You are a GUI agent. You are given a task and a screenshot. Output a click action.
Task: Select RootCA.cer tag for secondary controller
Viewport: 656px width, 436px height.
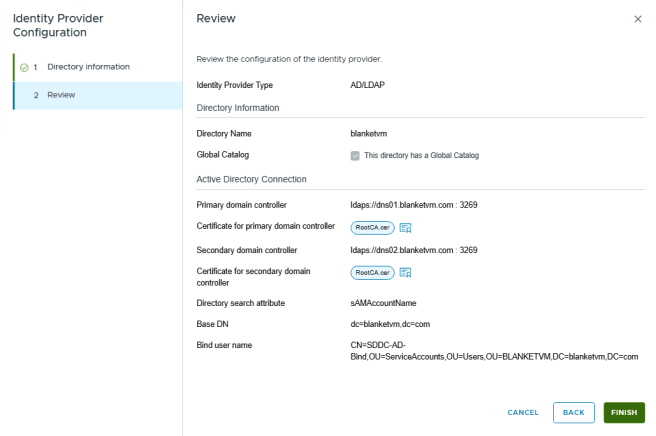coord(372,272)
